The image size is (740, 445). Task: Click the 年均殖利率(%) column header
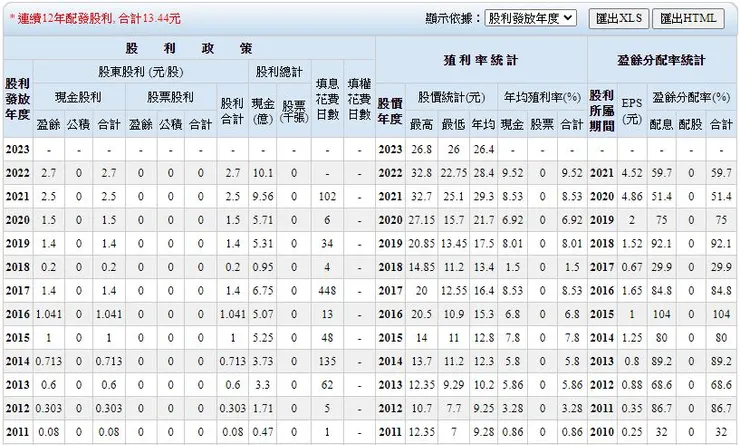click(x=542, y=97)
